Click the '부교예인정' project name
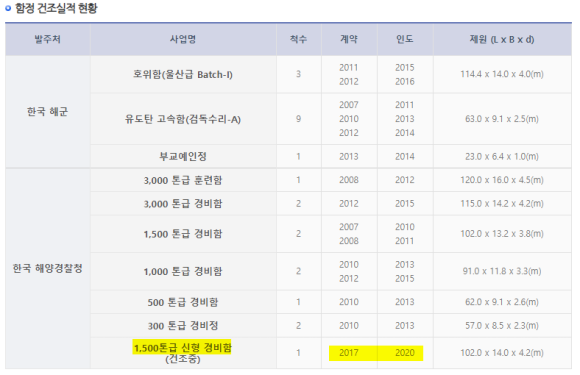580x375 pixels. [x=183, y=156]
